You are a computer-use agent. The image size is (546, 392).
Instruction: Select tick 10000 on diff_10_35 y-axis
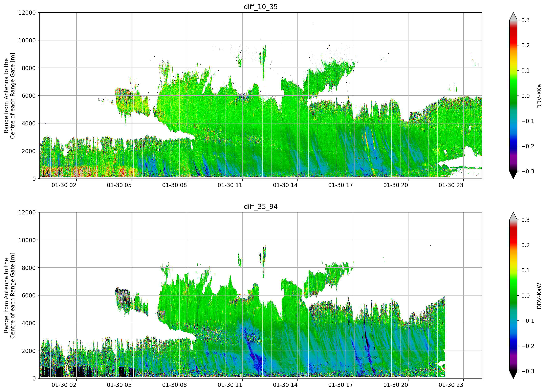pos(27,40)
